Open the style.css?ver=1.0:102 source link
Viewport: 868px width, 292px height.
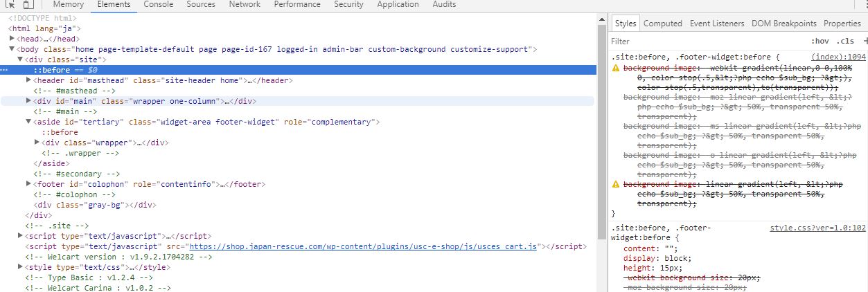(817, 228)
